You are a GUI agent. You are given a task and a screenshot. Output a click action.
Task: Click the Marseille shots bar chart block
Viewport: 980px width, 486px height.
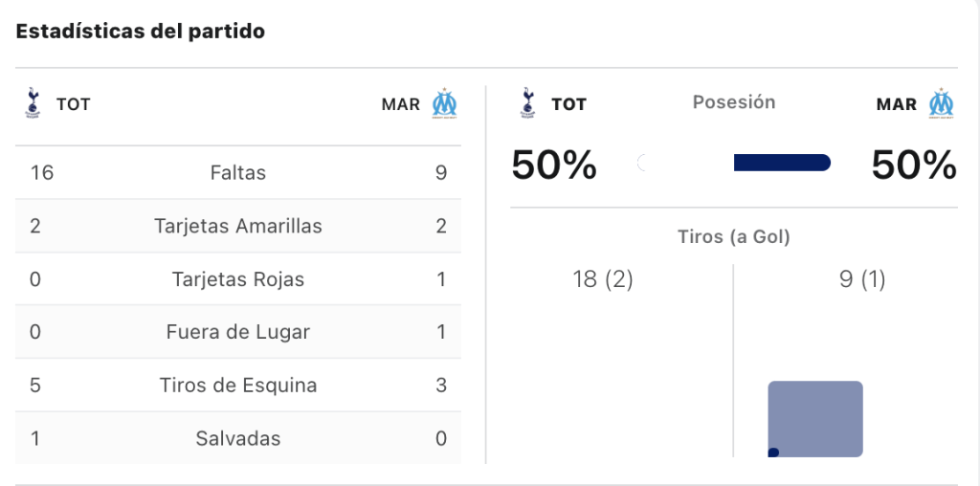tap(815, 419)
